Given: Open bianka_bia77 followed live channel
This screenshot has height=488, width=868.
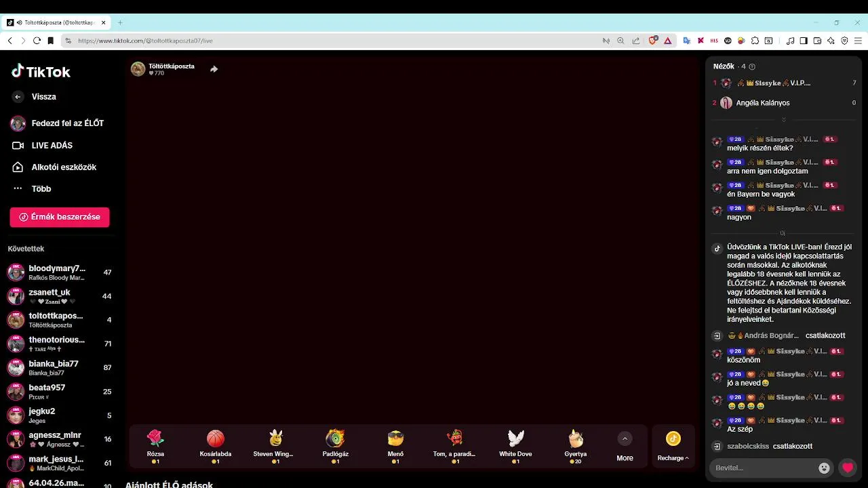Looking at the screenshot, I should coord(60,367).
